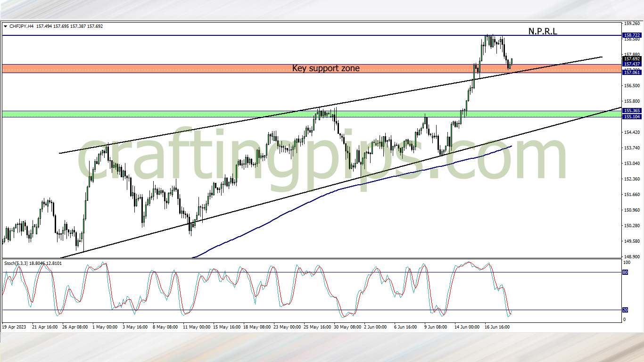Click the 151.660 price axis label

pyautogui.click(x=632, y=195)
